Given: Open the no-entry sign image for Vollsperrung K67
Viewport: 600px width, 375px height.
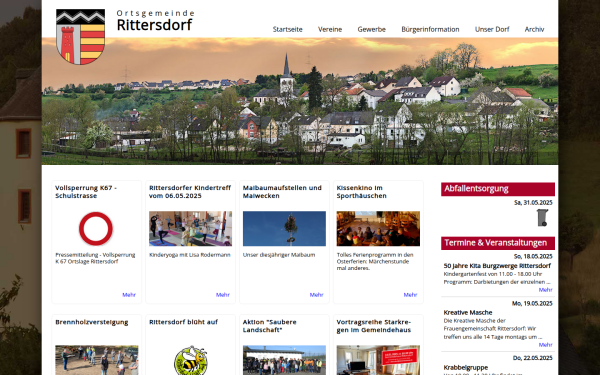Looking at the screenshot, I should [96, 228].
